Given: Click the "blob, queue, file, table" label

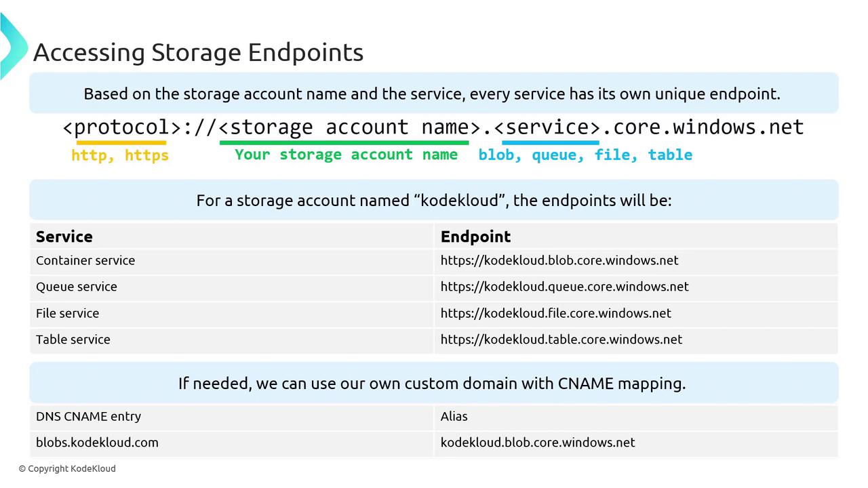Looking at the screenshot, I should click(585, 155).
